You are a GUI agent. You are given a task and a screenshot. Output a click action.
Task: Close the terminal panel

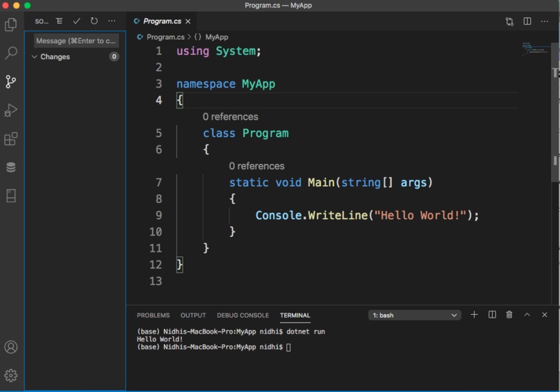(x=544, y=314)
